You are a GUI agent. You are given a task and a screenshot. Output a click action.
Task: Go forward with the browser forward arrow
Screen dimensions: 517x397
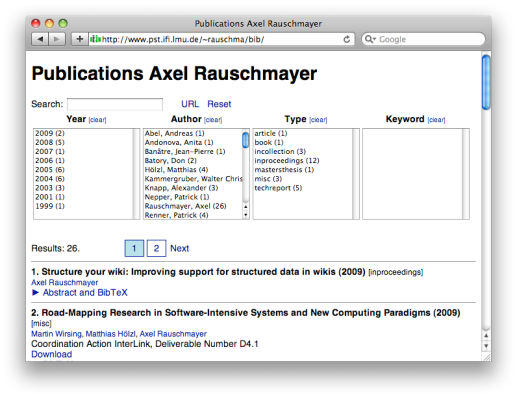[57, 39]
